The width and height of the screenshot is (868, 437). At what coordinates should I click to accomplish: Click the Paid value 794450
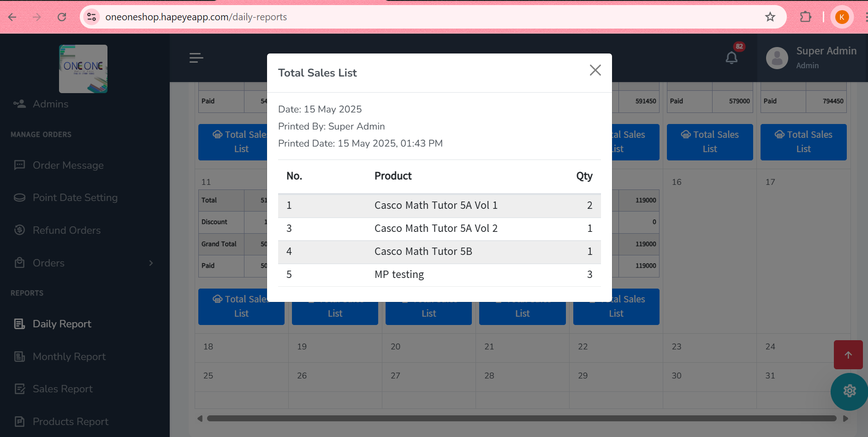[x=833, y=101]
